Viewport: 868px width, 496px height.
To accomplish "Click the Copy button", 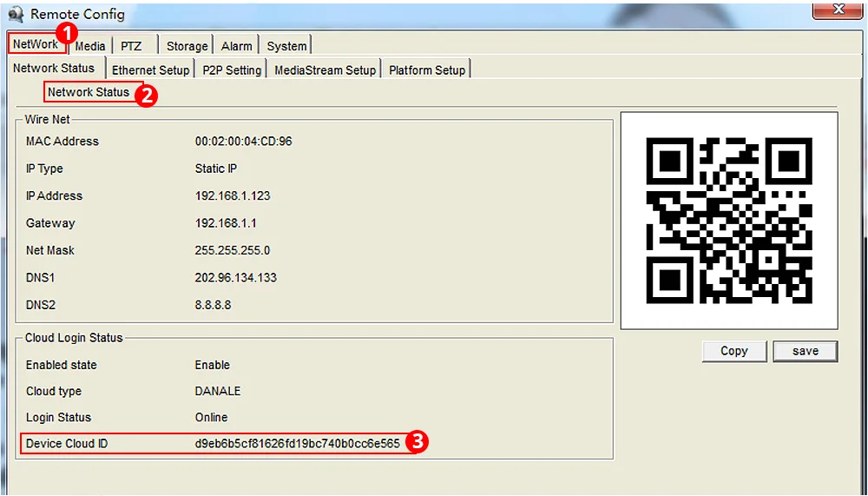I will (734, 351).
